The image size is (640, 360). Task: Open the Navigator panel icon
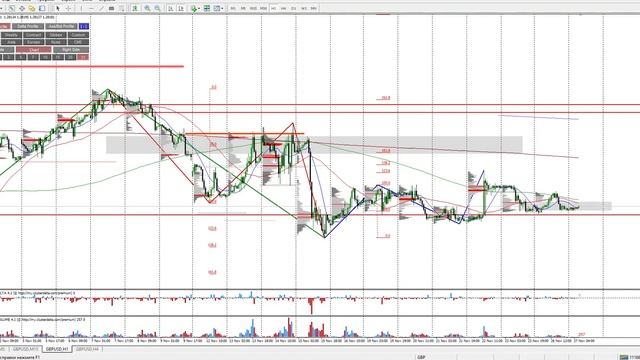point(31,8)
